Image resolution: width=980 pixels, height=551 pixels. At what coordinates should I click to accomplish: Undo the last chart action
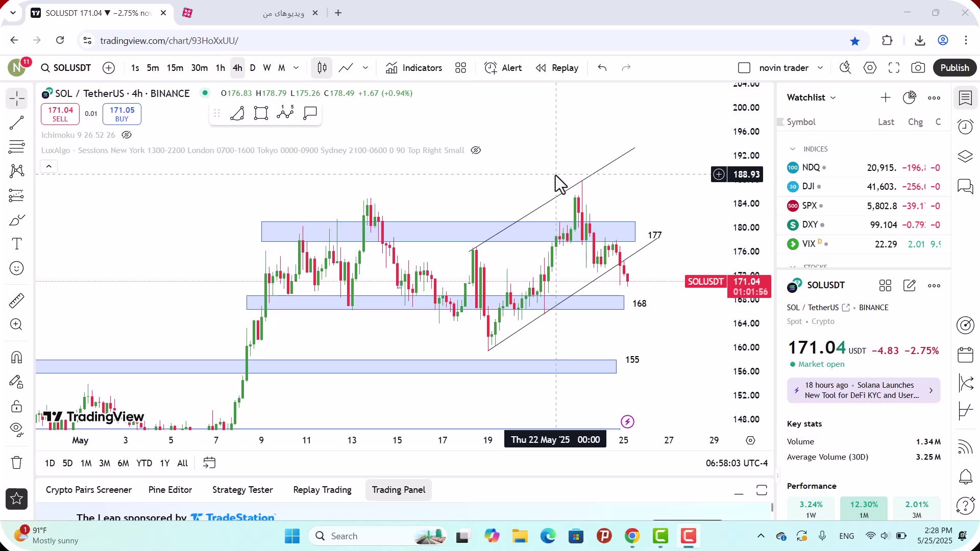pyautogui.click(x=602, y=68)
